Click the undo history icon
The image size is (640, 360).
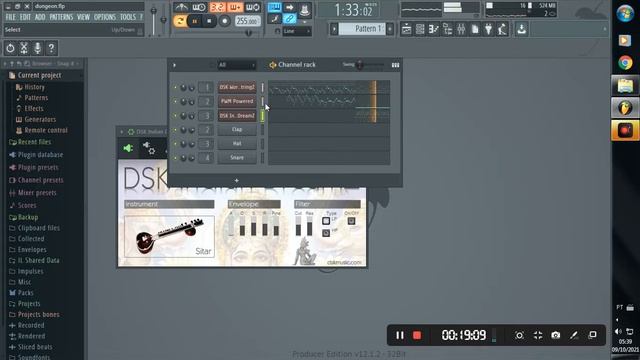click(10, 48)
